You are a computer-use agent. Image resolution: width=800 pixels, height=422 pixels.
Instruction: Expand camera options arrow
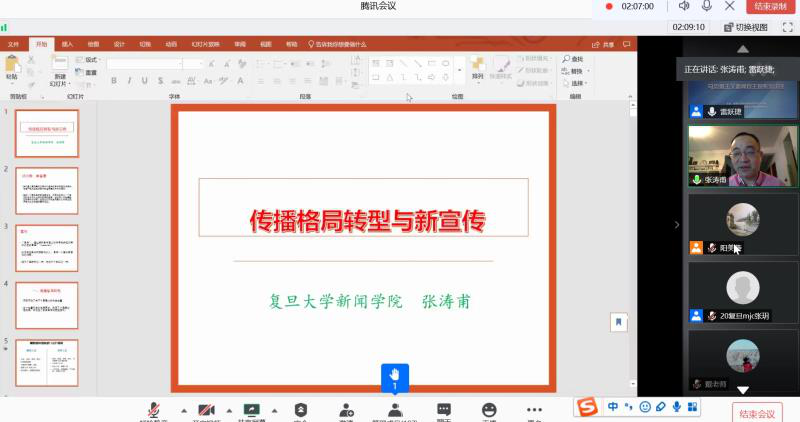click(229, 410)
